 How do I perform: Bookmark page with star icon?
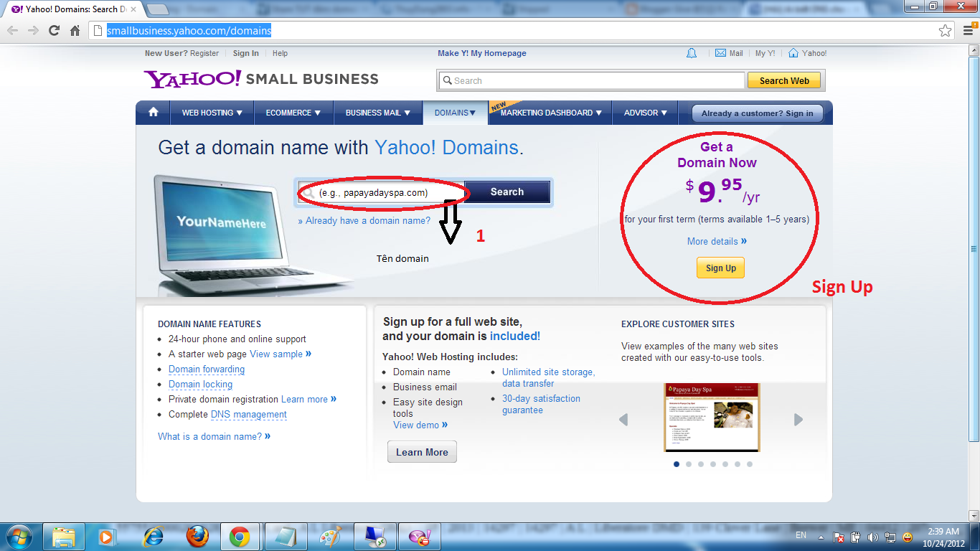tap(946, 31)
